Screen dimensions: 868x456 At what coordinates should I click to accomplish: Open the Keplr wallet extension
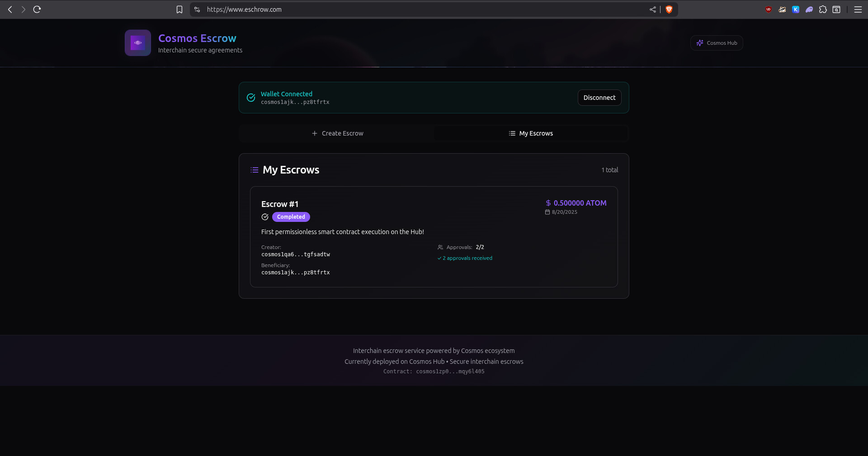click(796, 9)
